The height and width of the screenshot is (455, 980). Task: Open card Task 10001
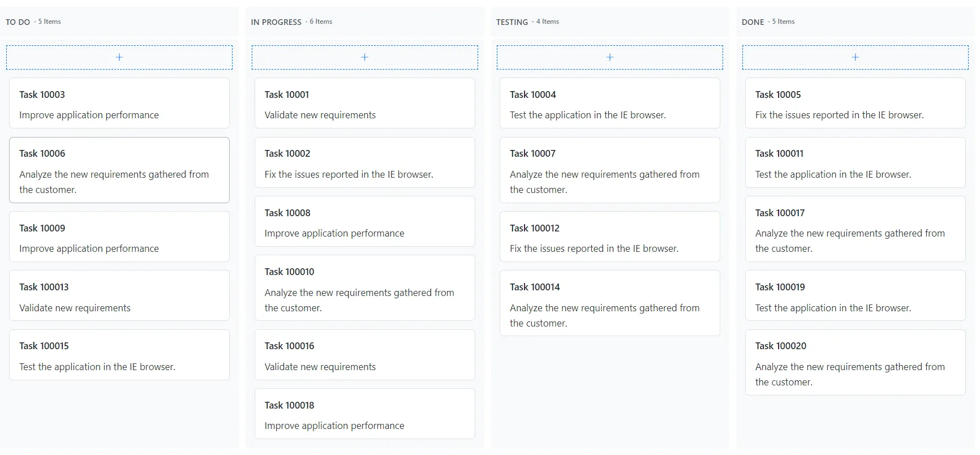[x=365, y=103]
